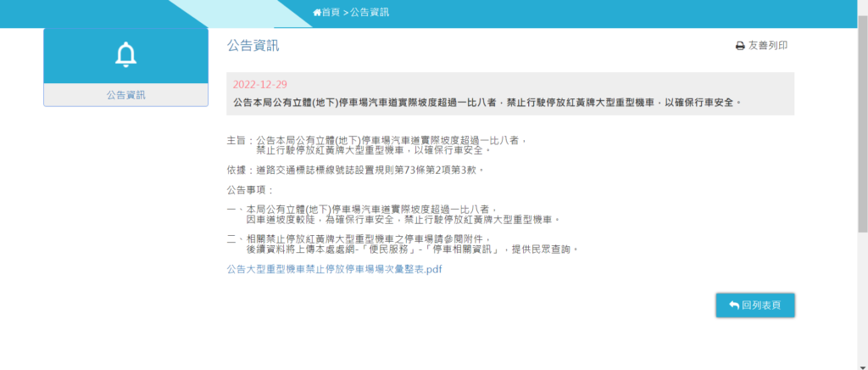868x370 pixels.
Task: Click the bell icon in sidebar
Action: coord(125,55)
